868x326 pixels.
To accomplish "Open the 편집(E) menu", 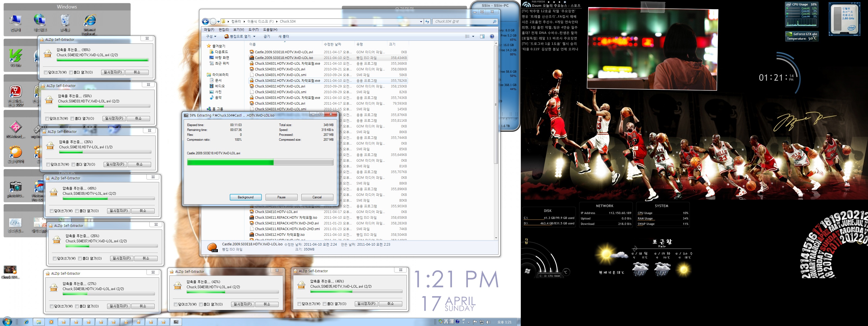I will click(x=224, y=30).
